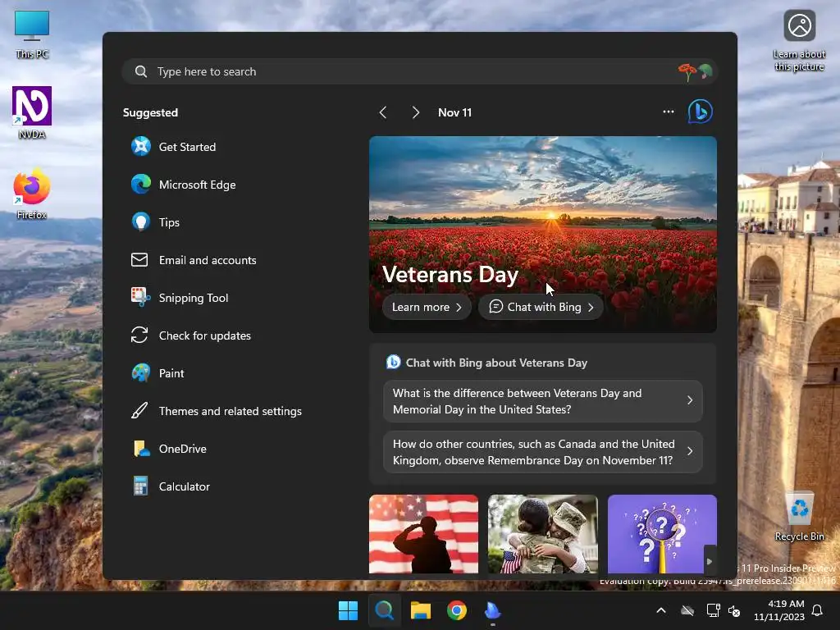This screenshot has width=840, height=630.
Task: Open the purple question marks quiz thumbnail
Action: click(x=662, y=534)
